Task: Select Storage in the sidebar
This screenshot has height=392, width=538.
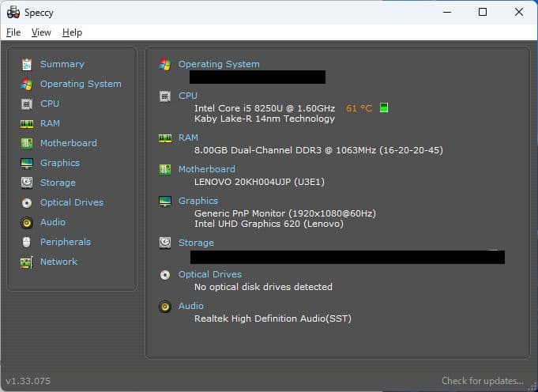Action: click(x=58, y=183)
